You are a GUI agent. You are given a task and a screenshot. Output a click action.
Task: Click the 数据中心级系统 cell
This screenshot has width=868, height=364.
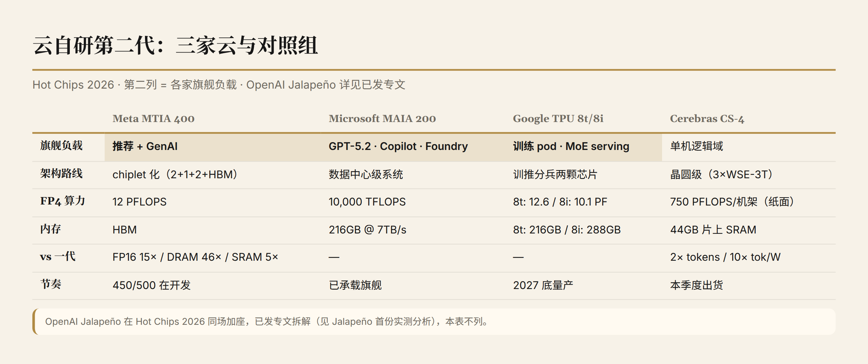click(x=413, y=175)
